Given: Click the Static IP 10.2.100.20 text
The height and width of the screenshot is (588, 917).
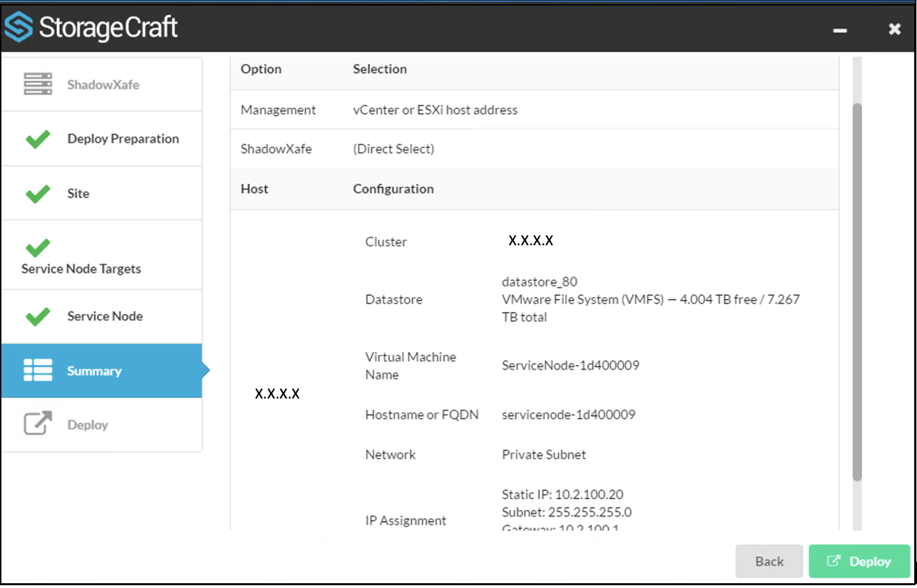Looking at the screenshot, I should click(x=562, y=495).
